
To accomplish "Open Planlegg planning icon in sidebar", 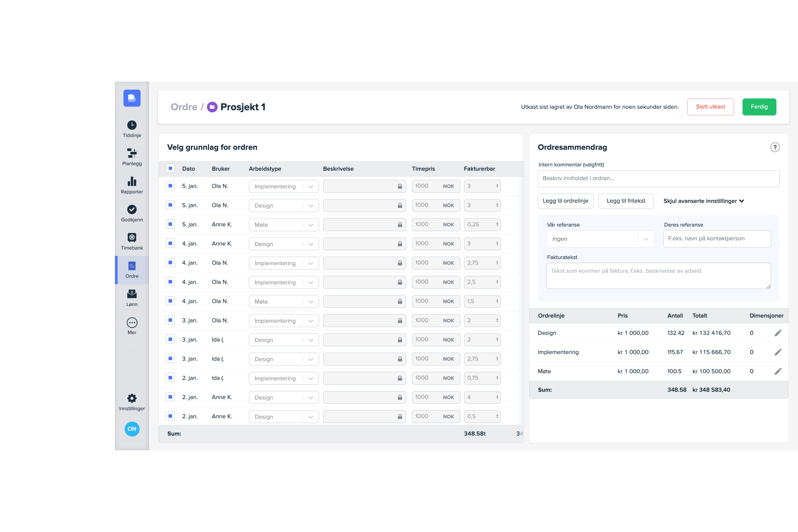I will 132,153.
